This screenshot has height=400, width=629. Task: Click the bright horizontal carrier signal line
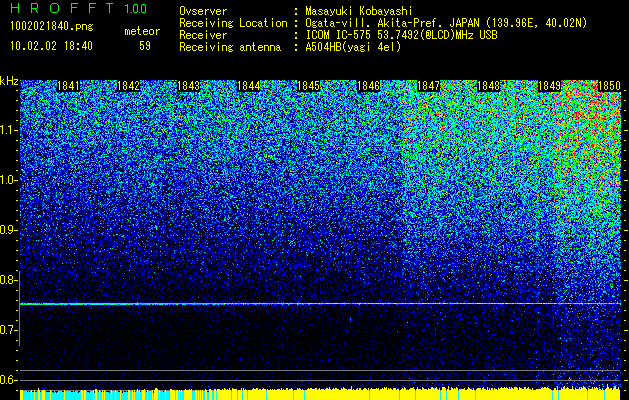(320, 304)
